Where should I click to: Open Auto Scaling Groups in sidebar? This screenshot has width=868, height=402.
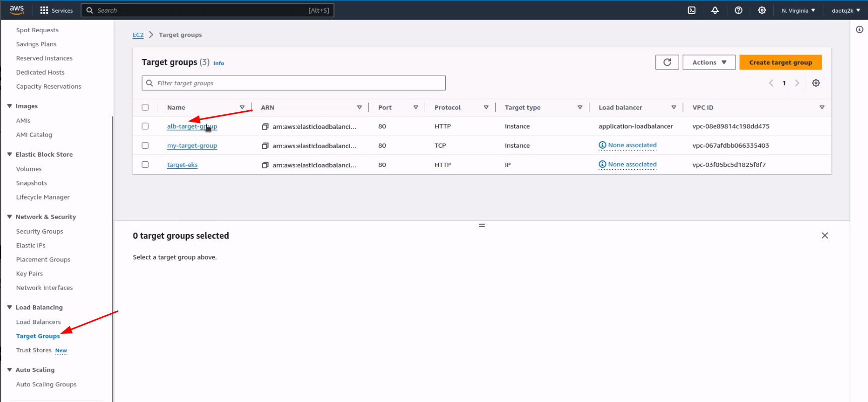[x=46, y=384]
